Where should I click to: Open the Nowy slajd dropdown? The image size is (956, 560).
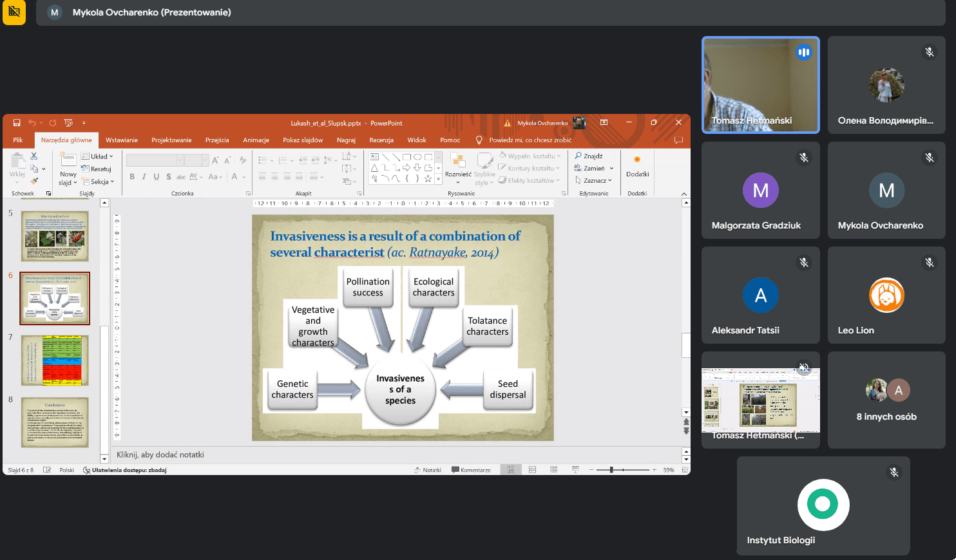click(68, 182)
